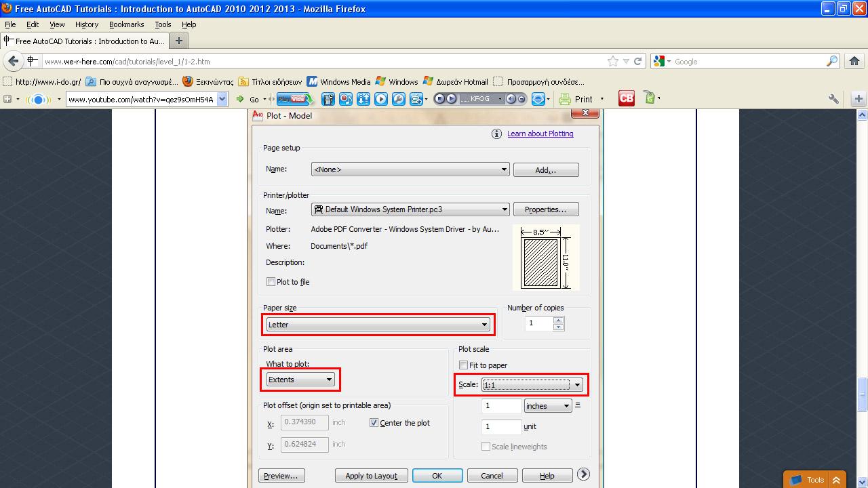868x488 pixels.
Task: Open the wrench settings icon in toolbar
Action: [x=833, y=99]
